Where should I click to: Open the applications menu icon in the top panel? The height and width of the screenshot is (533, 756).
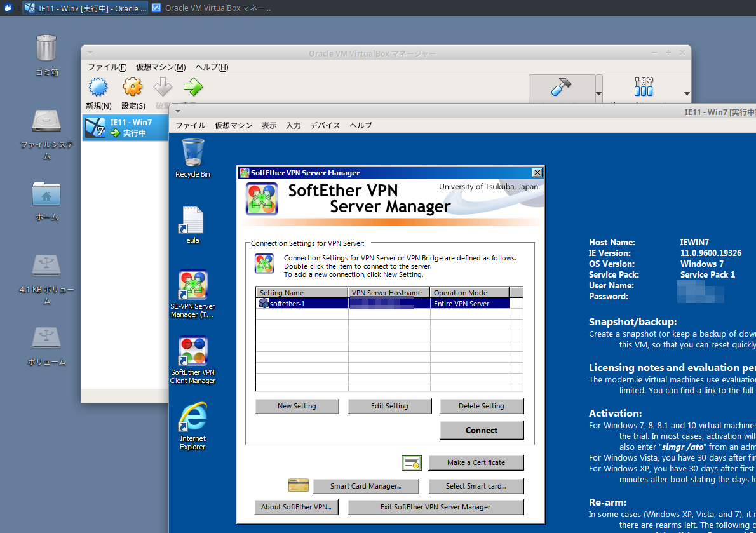8,8
